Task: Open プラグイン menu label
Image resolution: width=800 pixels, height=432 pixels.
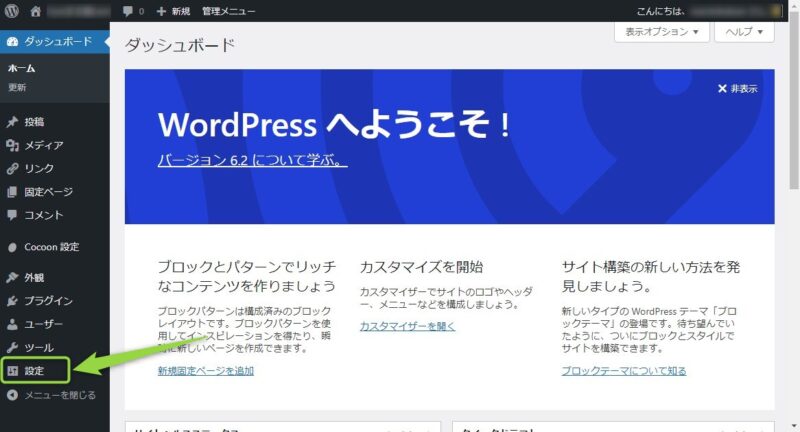Action: pyautogui.click(x=48, y=301)
